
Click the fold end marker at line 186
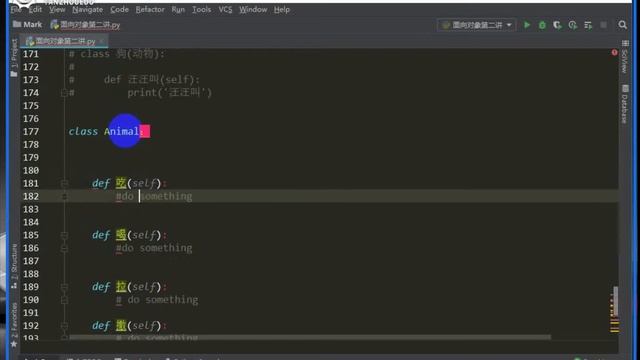tap(64, 249)
